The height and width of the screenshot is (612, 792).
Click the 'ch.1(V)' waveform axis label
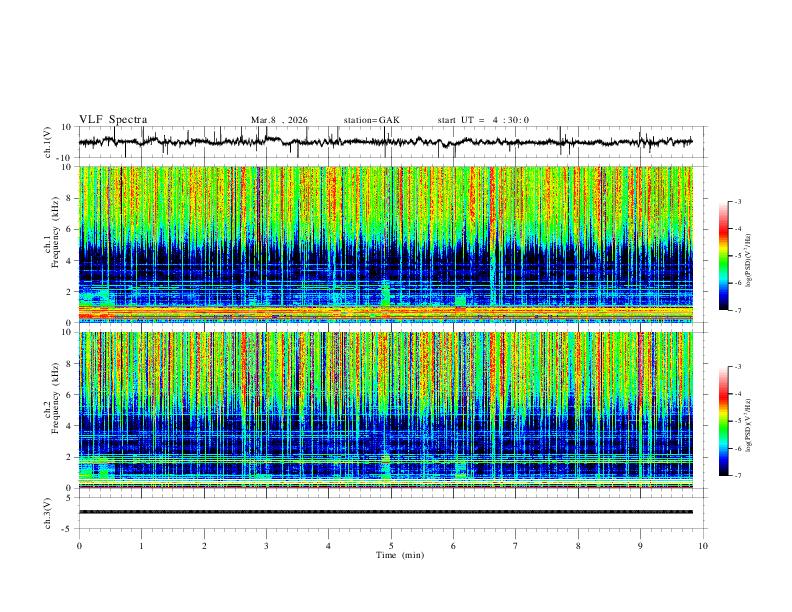point(48,142)
